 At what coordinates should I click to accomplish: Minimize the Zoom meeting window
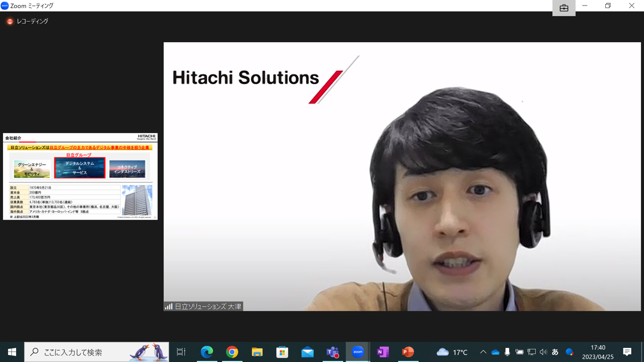click(x=585, y=6)
